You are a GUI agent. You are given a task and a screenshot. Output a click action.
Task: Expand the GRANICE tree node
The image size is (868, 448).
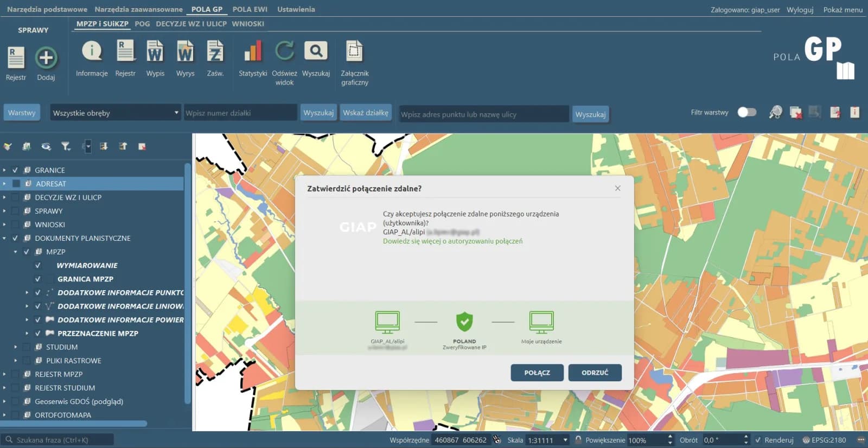point(4,170)
